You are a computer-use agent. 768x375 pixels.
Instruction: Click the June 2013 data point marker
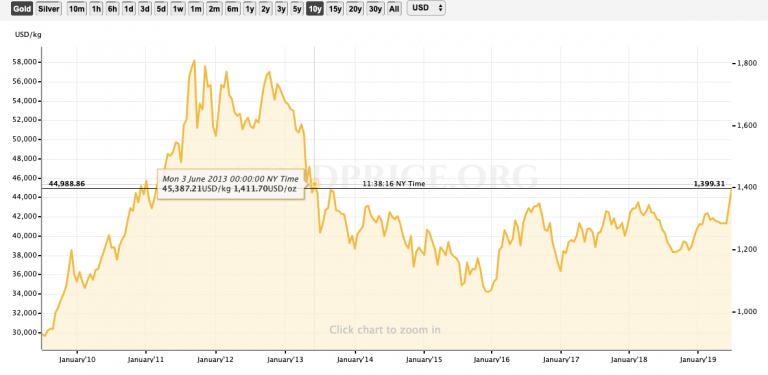(314, 184)
